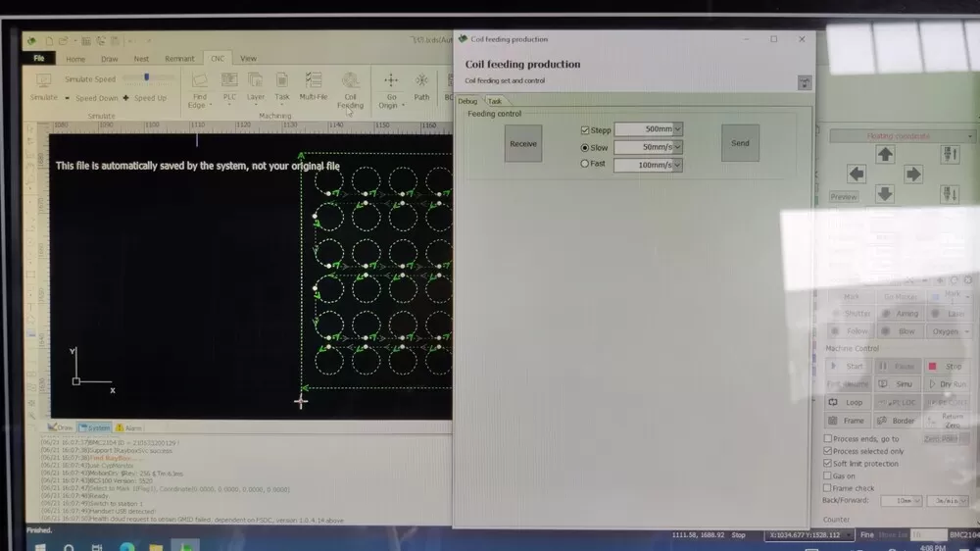Open the Multi File tool
The image size is (980, 551).
313,86
